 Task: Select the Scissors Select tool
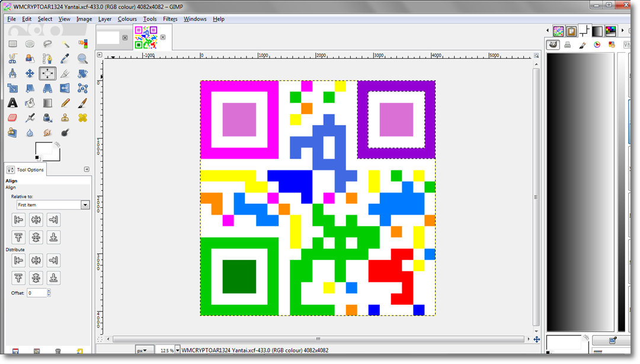[x=12, y=59]
